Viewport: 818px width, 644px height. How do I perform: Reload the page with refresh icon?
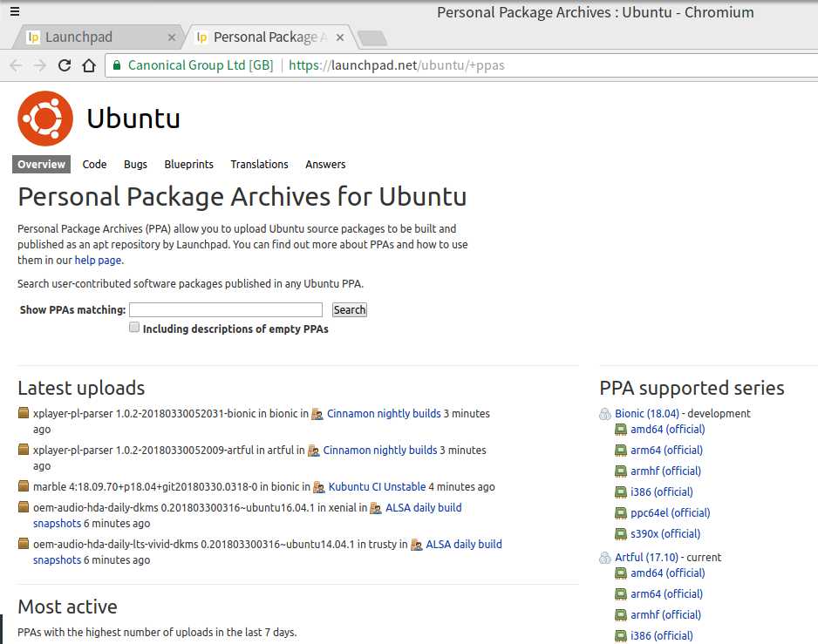tap(65, 65)
